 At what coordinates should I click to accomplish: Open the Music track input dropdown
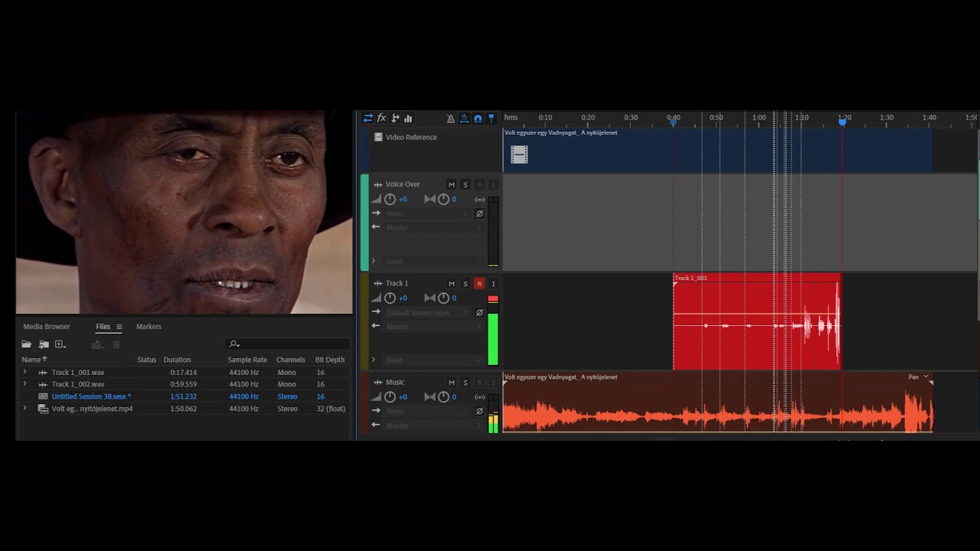(427, 411)
